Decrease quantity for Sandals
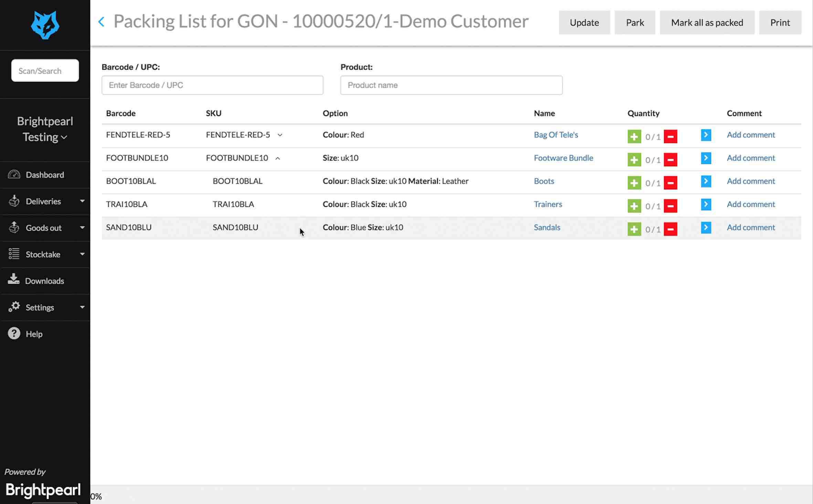The image size is (813, 504). [670, 229]
